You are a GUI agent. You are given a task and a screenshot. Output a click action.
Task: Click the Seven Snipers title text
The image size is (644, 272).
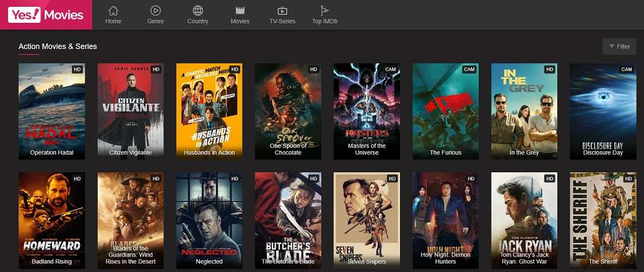pyautogui.click(x=367, y=261)
